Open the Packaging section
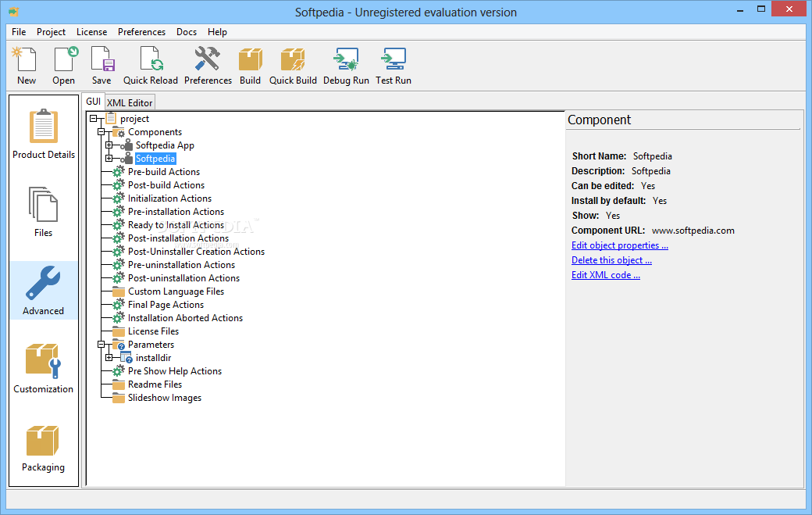Viewport: 812px width, 515px height. tap(44, 448)
